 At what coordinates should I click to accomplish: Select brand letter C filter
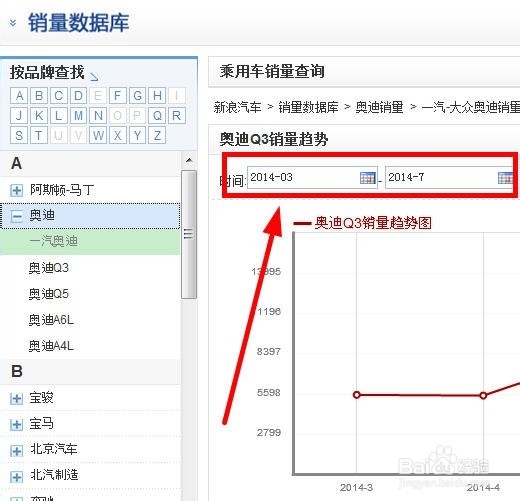(59, 96)
